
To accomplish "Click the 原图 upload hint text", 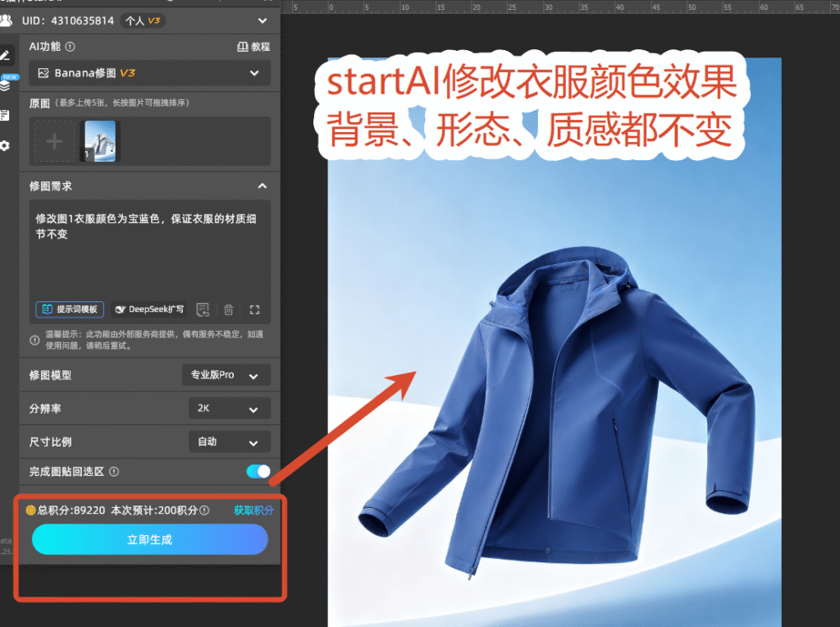I will tap(123, 103).
